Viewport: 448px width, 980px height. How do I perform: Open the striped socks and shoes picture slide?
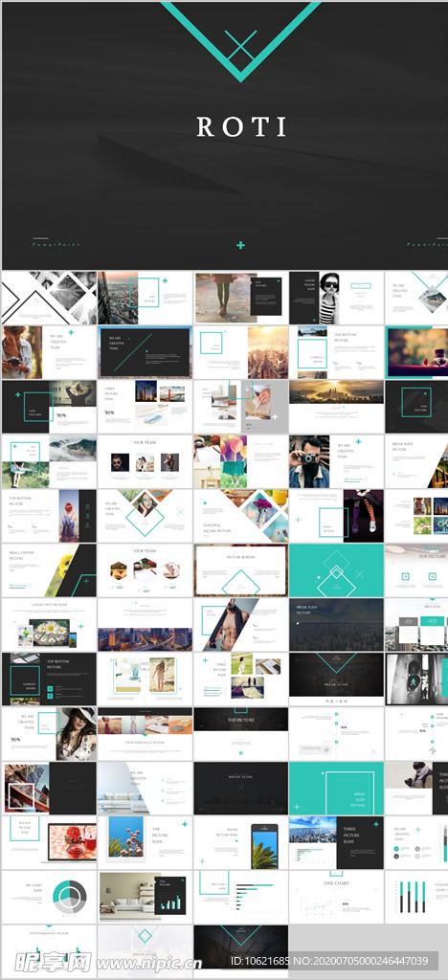click(336, 516)
